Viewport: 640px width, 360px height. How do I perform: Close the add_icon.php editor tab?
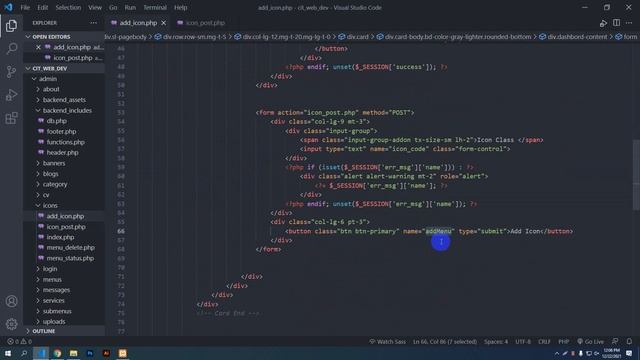click(164, 23)
